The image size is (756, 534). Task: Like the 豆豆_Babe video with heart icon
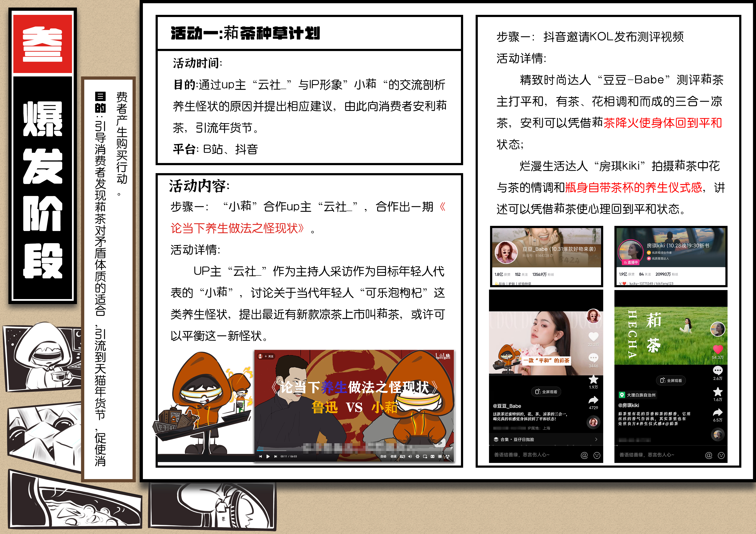click(x=593, y=337)
